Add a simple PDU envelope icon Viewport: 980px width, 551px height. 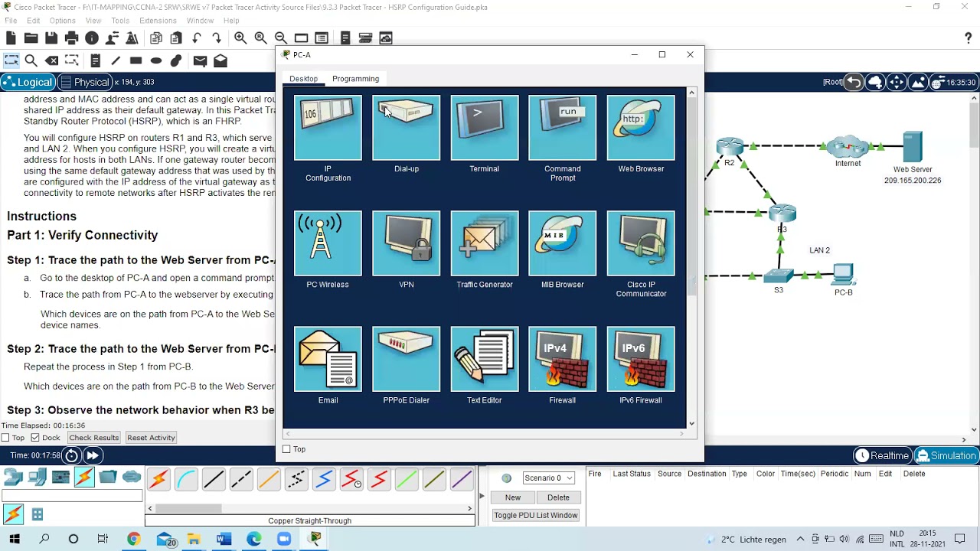pos(200,60)
